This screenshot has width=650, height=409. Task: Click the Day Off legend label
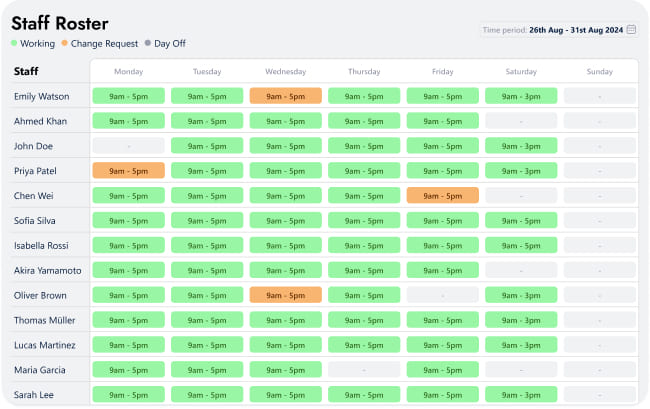(x=170, y=44)
